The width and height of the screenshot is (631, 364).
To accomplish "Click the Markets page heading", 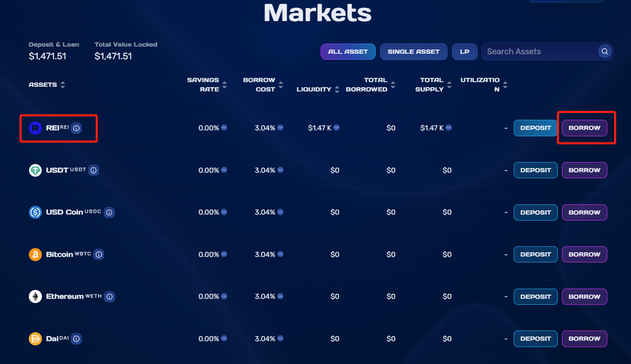I will pyautogui.click(x=318, y=13).
